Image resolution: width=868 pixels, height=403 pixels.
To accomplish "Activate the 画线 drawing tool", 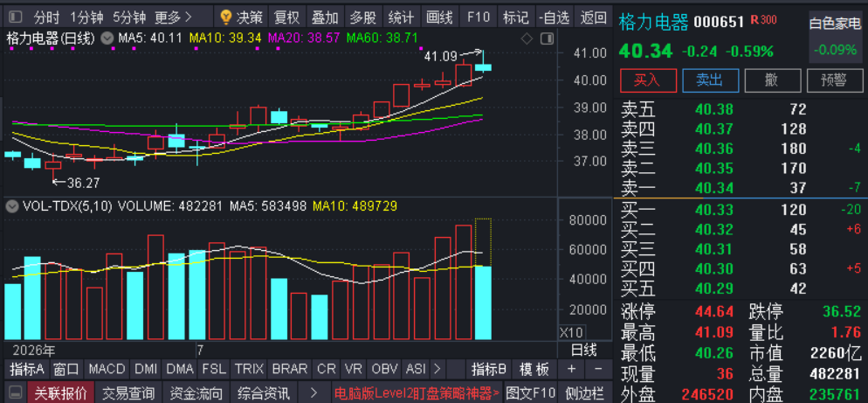I will (x=439, y=17).
